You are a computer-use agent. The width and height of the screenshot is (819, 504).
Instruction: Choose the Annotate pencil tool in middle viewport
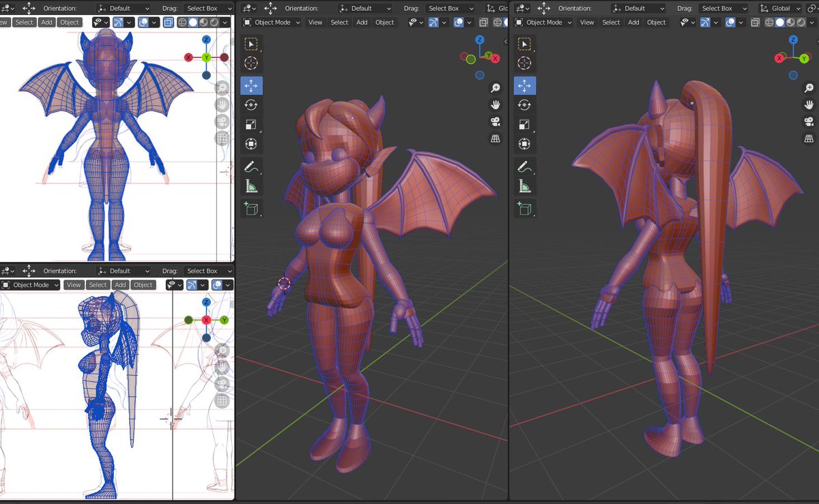(251, 166)
